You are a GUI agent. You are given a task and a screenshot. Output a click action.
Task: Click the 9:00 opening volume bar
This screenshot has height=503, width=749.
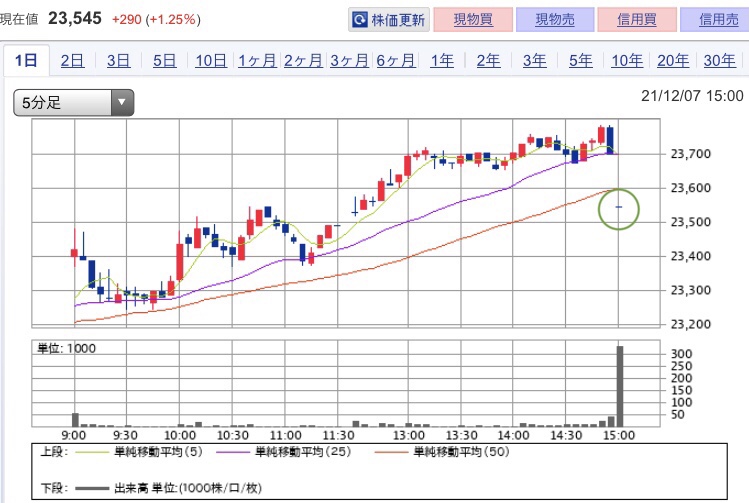[75, 420]
